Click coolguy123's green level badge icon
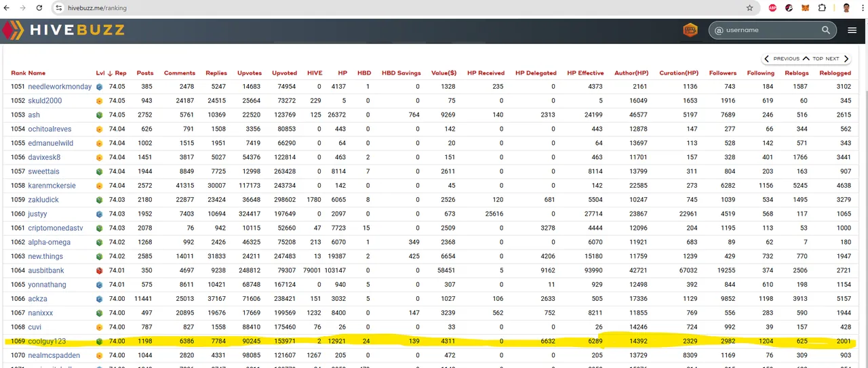Viewport: 868px width, 368px height. coord(99,342)
